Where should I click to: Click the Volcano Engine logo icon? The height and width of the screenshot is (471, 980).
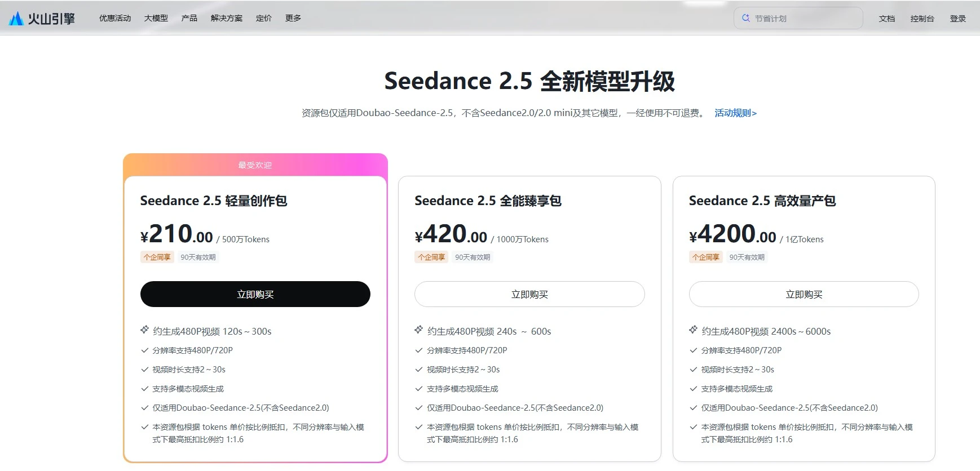[16, 19]
